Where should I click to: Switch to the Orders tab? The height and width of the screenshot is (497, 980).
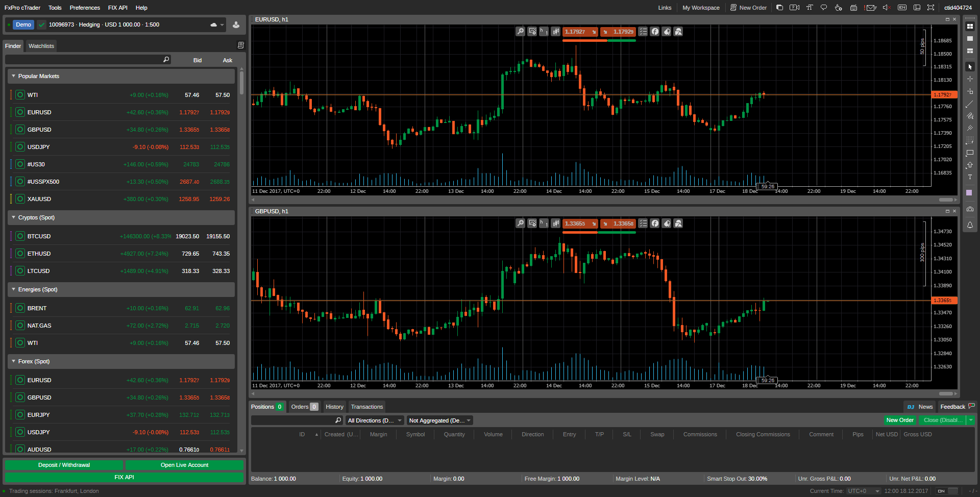pos(304,407)
